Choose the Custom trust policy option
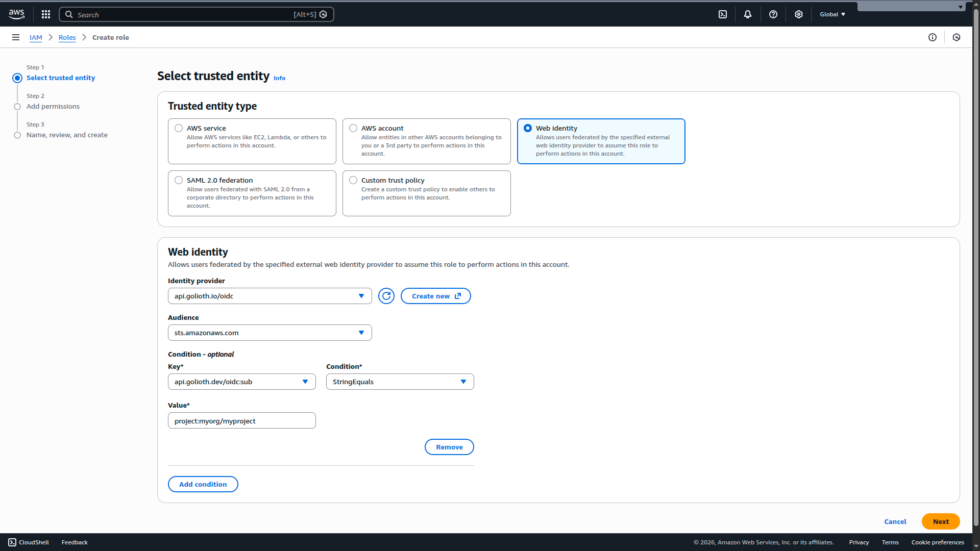 [x=353, y=180]
